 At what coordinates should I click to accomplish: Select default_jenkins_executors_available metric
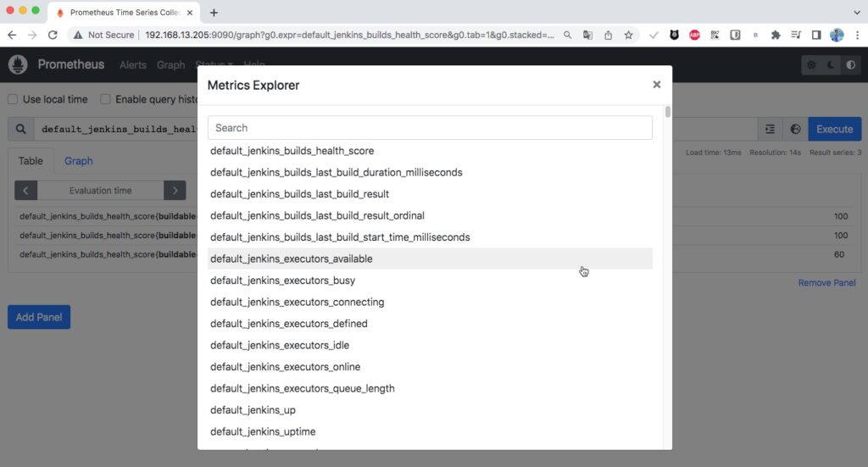point(430,259)
